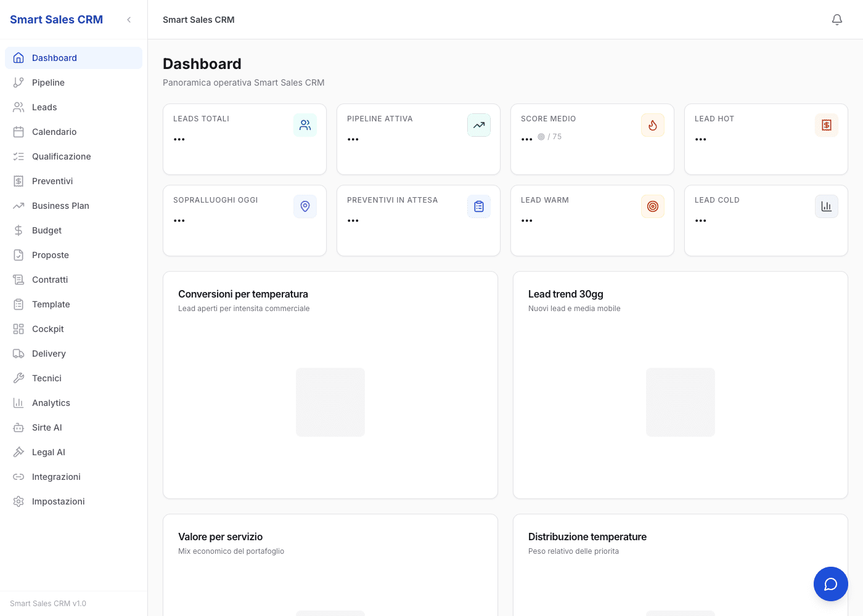
Task: Click the Analytics bar chart sidebar icon
Action: [x=18, y=403]
